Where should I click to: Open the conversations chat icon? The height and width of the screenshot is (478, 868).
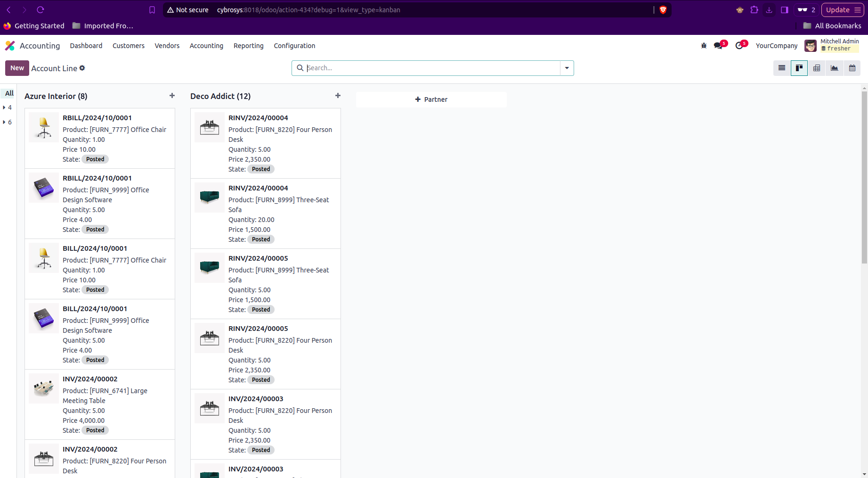[x=719, y=46]
